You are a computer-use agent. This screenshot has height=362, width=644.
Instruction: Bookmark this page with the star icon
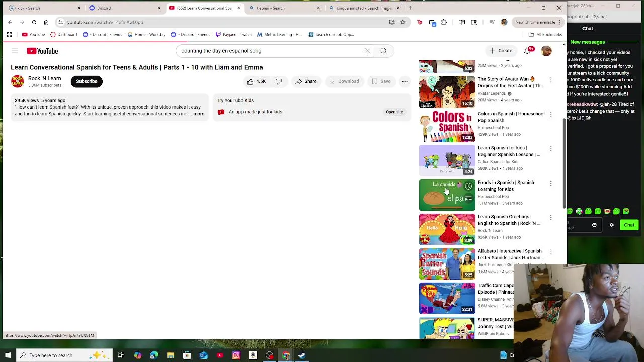click(x=403, y=22)
